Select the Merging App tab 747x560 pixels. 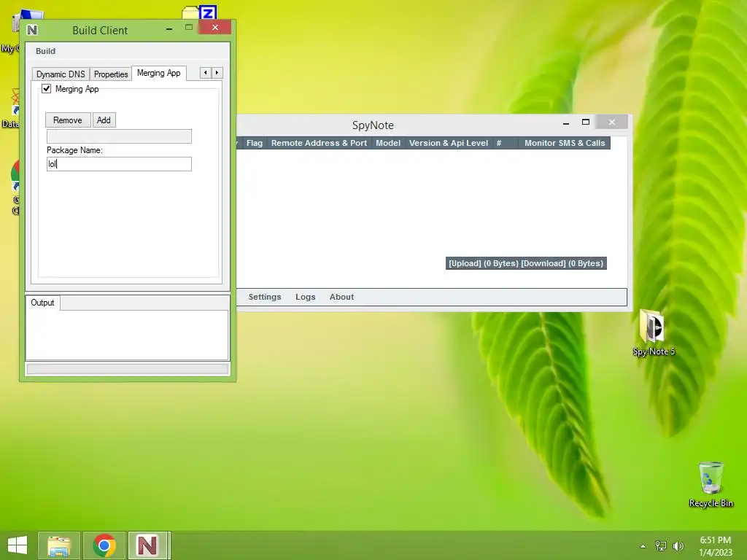(x=158, y=73)
